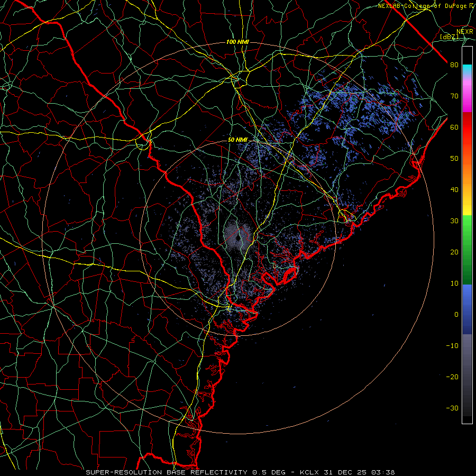Click the -20 value on the dBZ scale

click(452, 377)
